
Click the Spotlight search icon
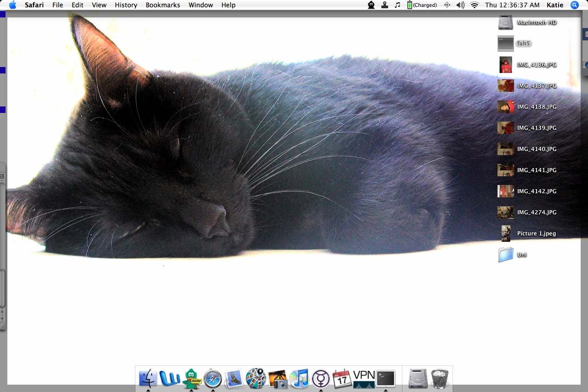pos(574,5)
